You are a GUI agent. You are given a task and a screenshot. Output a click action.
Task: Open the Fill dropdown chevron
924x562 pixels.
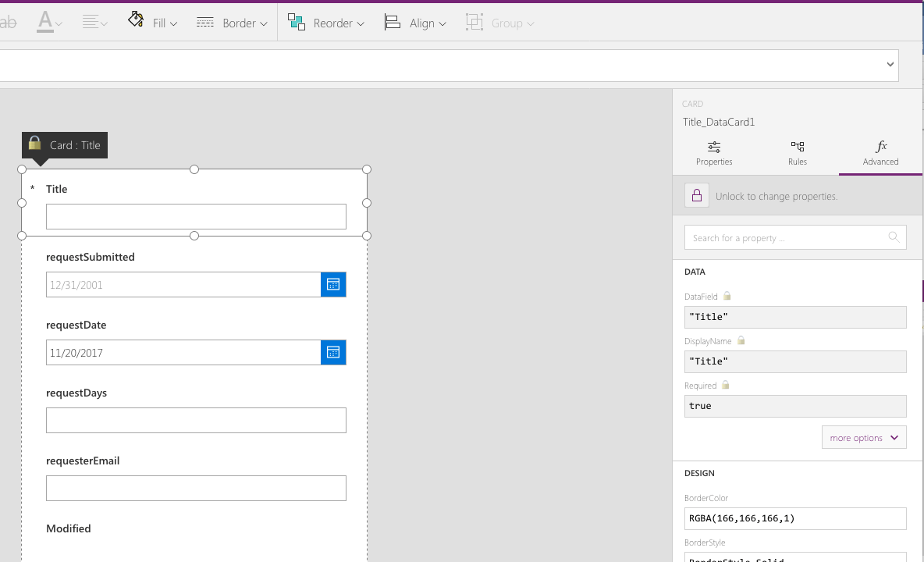(172, 22)
